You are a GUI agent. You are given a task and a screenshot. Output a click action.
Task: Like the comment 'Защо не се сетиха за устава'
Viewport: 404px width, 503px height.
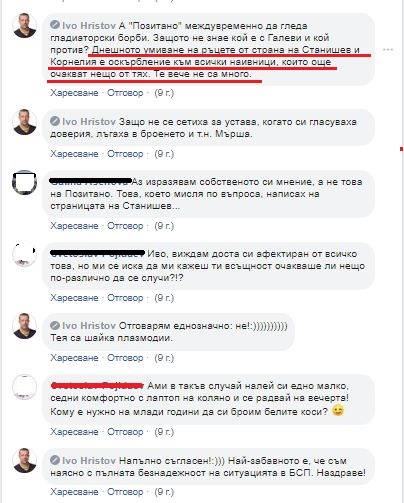tap(74, 154)
